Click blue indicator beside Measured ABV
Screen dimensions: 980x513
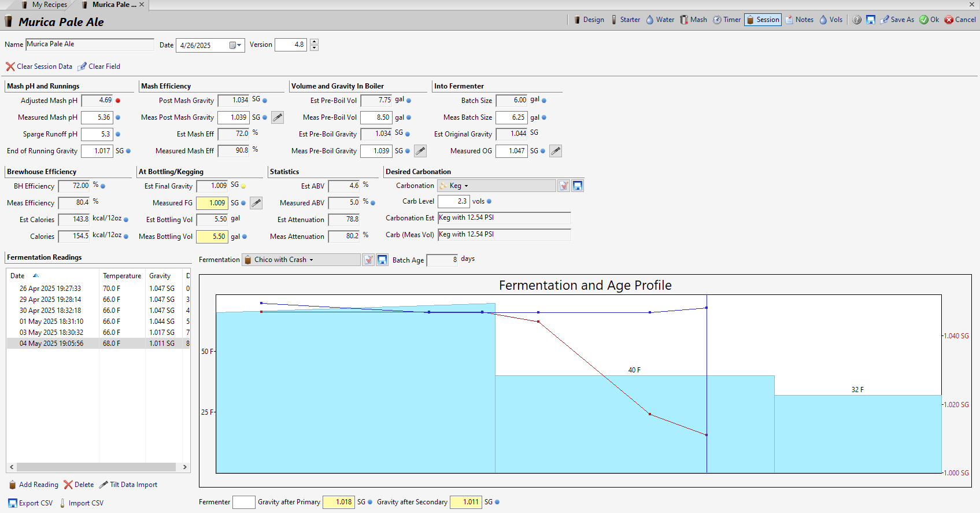click(373, 203)
